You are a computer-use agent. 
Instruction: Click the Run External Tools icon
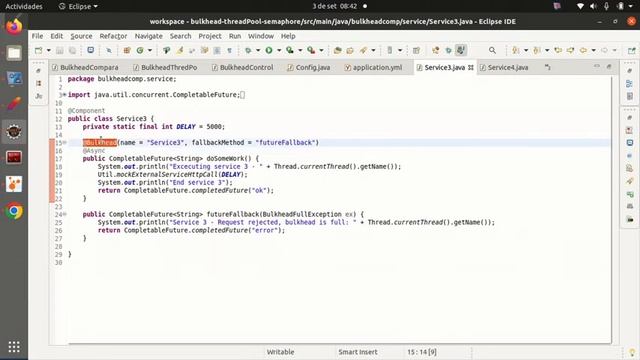coord(311,50)
